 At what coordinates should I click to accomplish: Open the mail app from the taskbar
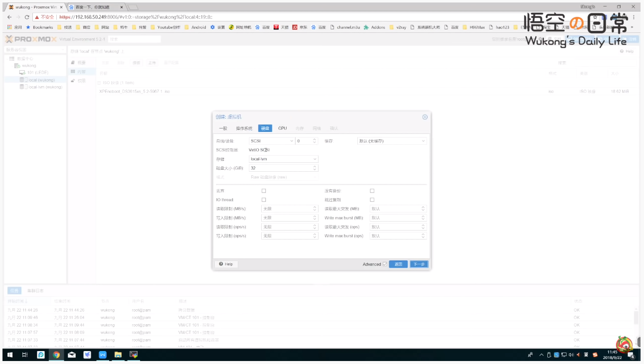coord(72,355)
